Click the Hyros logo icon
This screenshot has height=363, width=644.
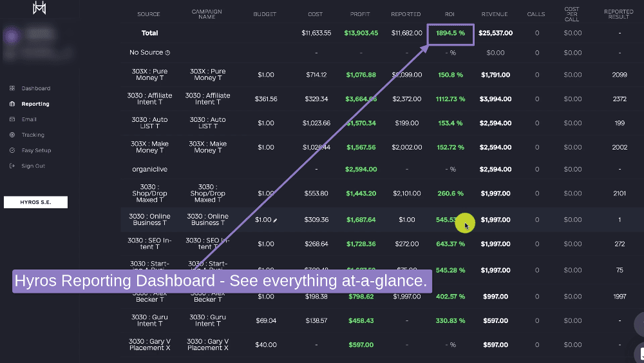pos(39,7)
